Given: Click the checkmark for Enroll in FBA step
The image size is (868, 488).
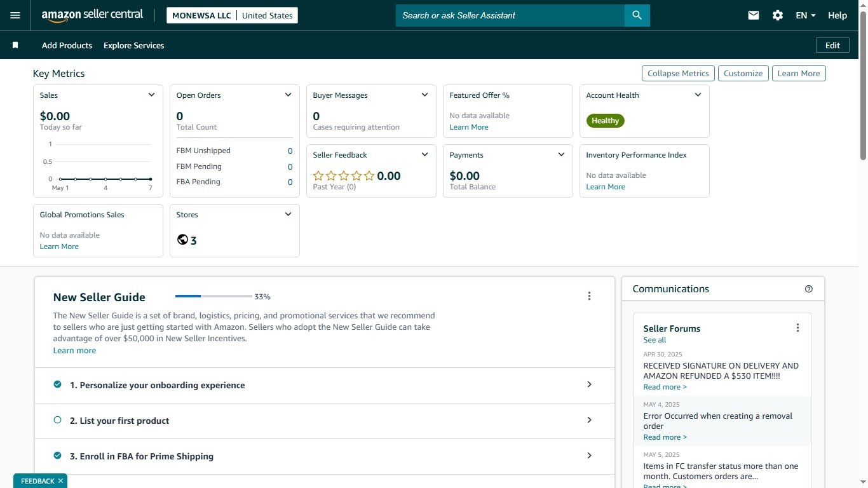Looking at the screenshot, I should click(57, 456).
